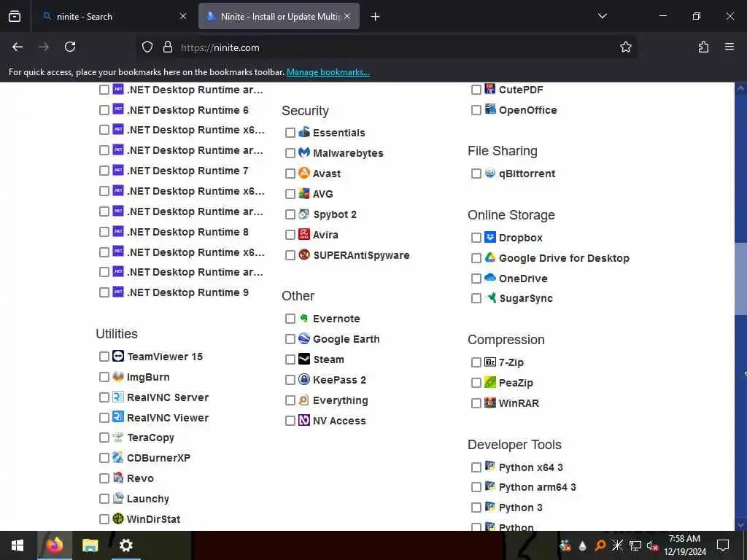Image resolution: width=747 pixels, height=560 pixels.
Task: Click the muted volume tray icon
Action: 652,545
